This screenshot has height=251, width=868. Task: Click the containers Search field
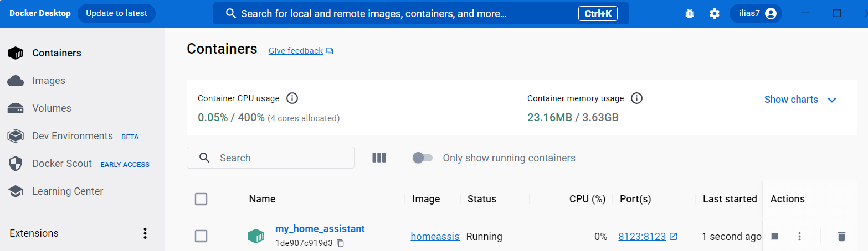[x=277, y=158]
